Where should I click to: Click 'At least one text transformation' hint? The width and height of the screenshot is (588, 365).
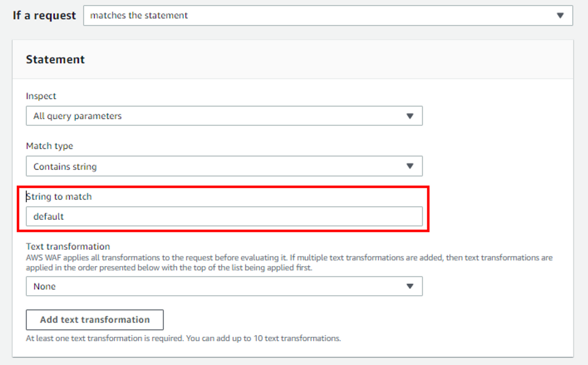183,339
